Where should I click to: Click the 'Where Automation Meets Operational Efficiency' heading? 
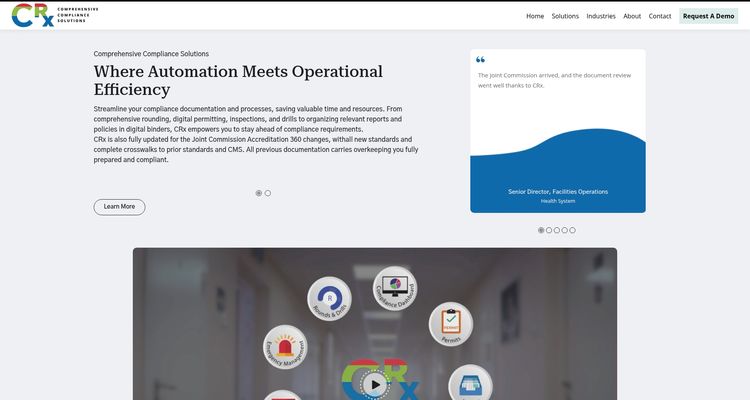238,80
